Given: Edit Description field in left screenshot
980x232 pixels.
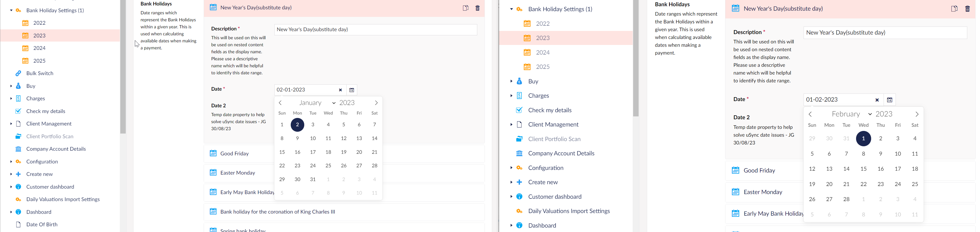Looking at the screenshot, I should (x=375, y=30).
